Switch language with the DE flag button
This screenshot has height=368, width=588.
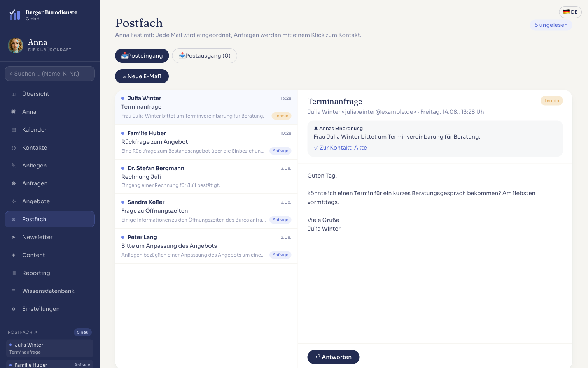coord(570,12)
